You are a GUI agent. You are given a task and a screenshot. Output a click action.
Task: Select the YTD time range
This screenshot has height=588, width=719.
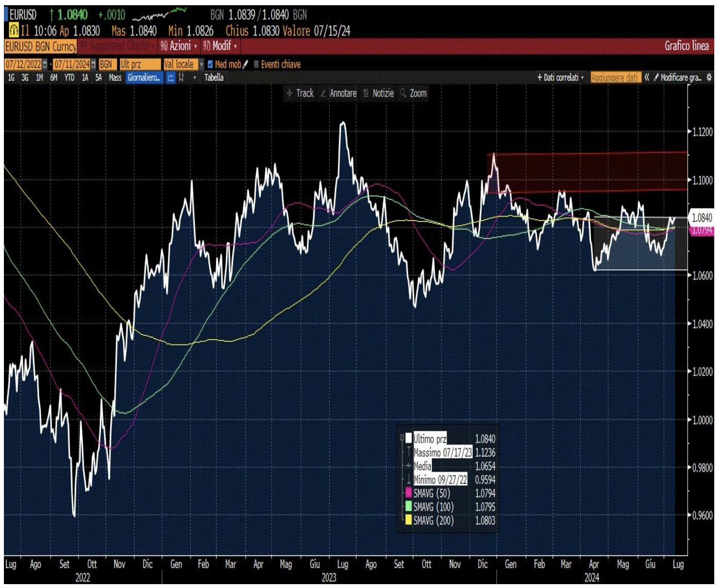(x=69, y=78)
